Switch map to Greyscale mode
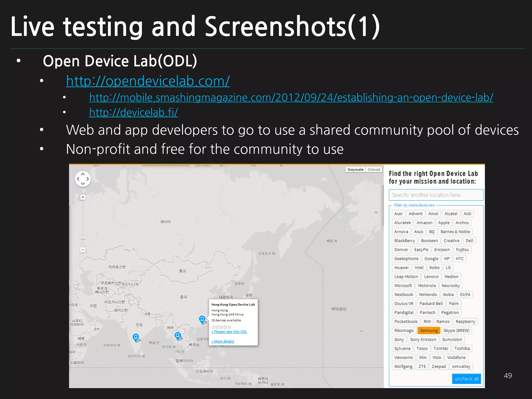 [x=355, y=170]
